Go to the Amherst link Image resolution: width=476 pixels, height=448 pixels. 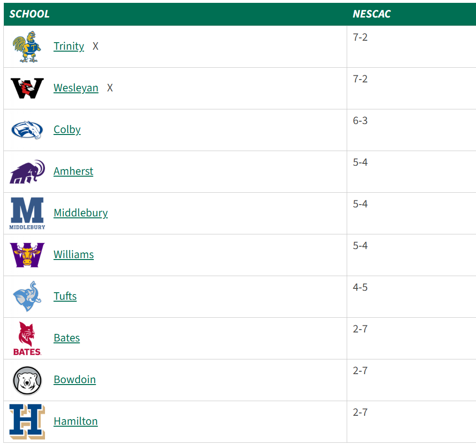tap(73, 171)
